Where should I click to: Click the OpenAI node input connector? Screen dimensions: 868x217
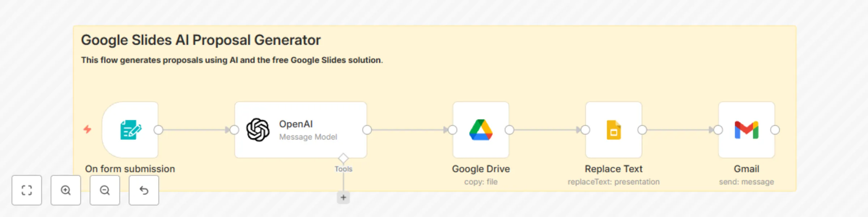pos(234,130)
